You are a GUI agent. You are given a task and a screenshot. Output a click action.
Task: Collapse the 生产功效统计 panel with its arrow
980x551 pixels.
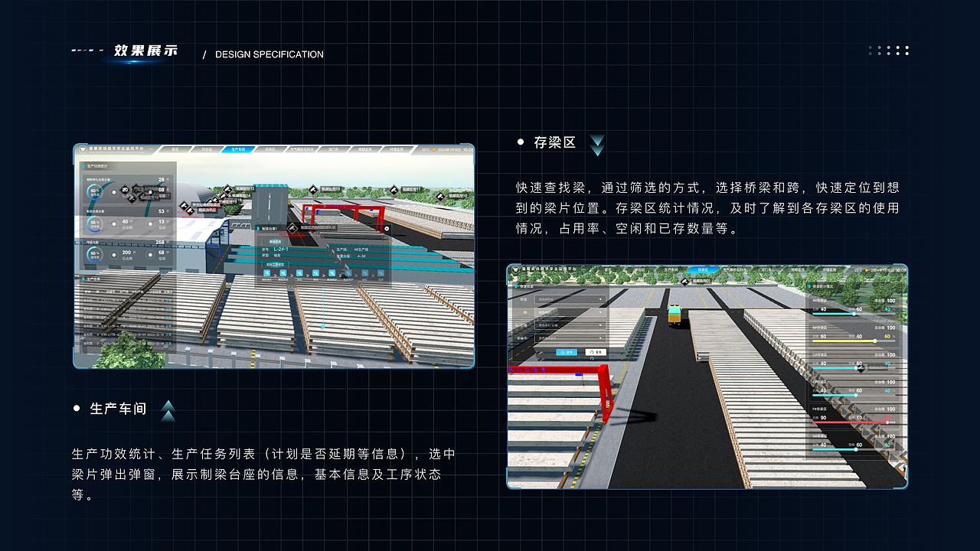(84, 165)
